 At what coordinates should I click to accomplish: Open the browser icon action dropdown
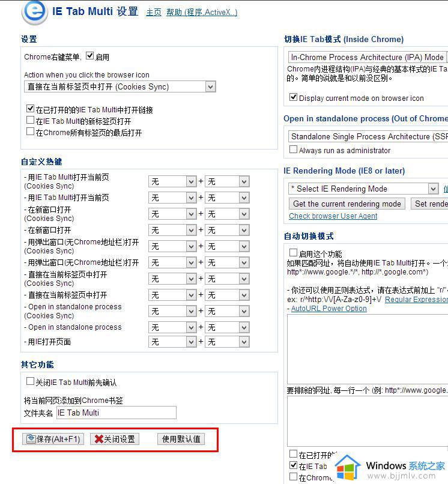tap(120, 86)
